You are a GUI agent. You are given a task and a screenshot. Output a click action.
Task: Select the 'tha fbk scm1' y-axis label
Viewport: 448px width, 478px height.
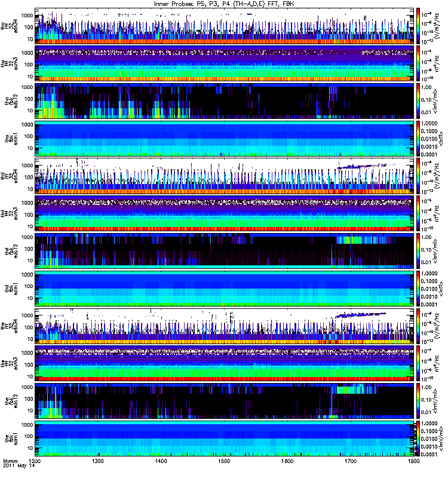pos(11,139)
